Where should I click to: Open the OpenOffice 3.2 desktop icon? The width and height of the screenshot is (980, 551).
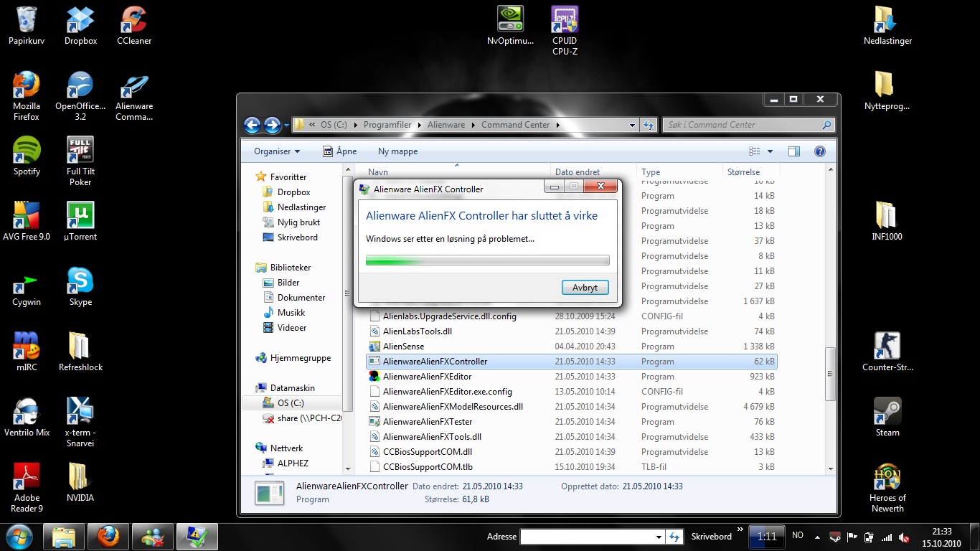(80, 95)
